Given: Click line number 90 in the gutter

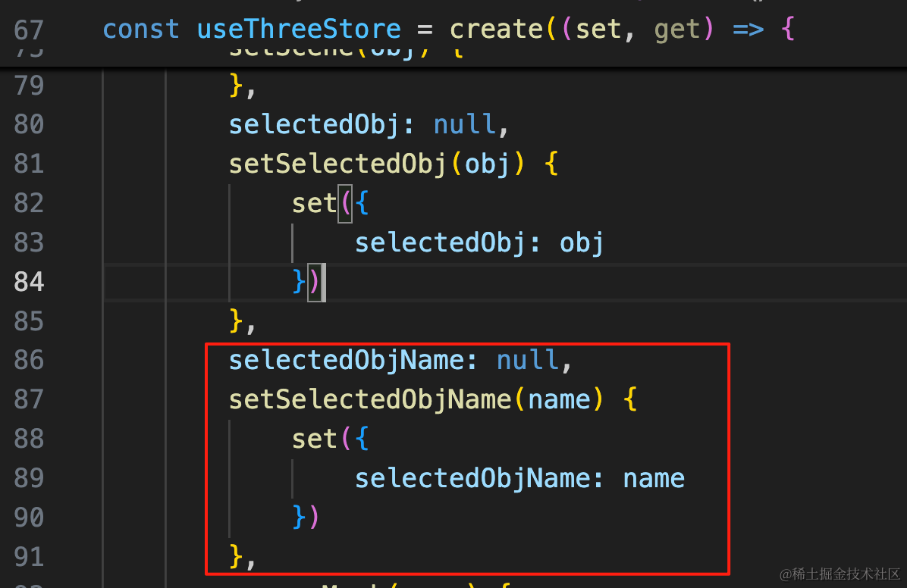Looking at the screenshot, I should 29,518.
